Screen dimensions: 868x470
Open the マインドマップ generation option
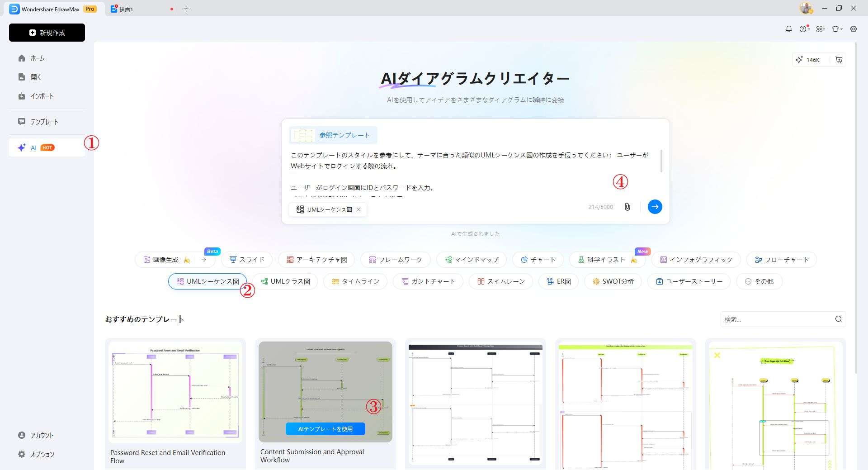[471, 259]
